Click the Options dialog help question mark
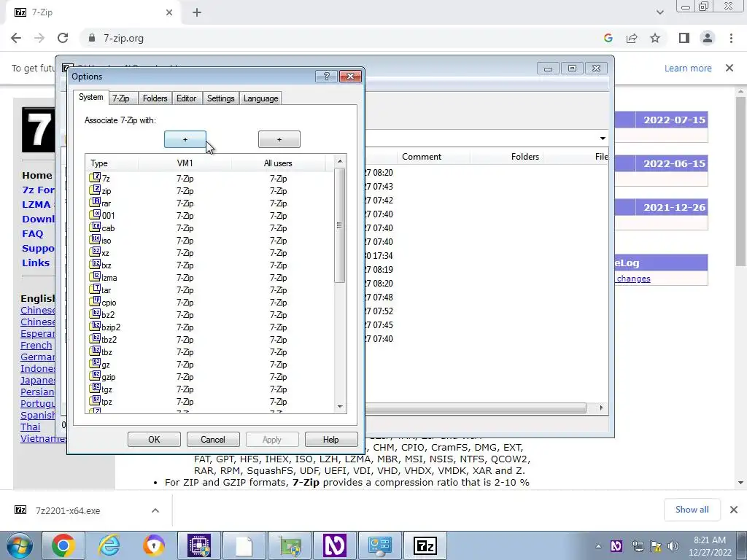The image size is (747, 560). (x=326, y=76)
